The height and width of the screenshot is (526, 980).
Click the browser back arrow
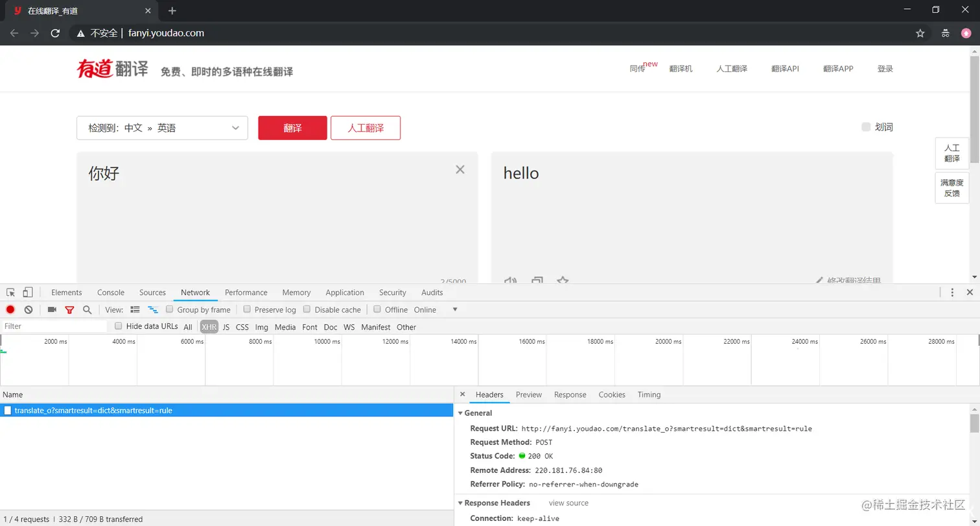pyautogui.click(x=14, y=33)
